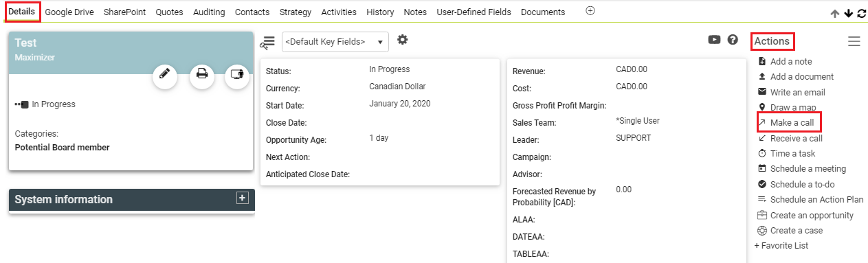Screen dimensions: 868x263
Task: Switch to the Google Drive tab
Action: (x=69, y=12)
